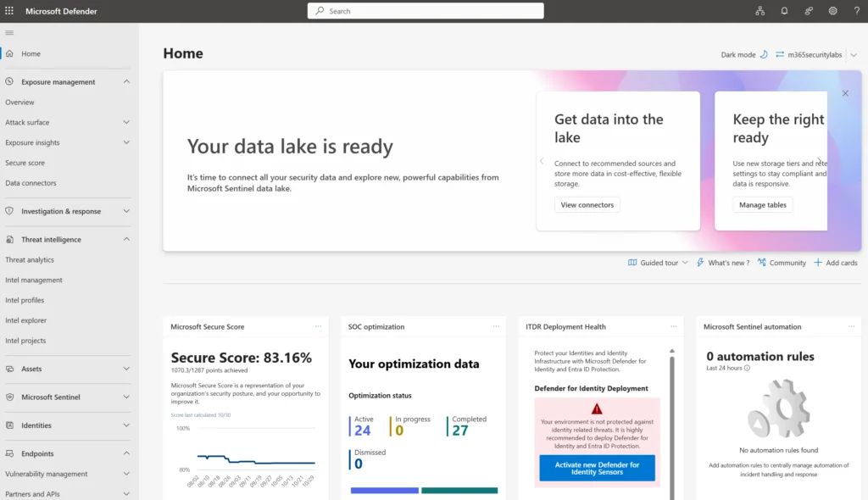
Task: Click the Secure Score trend line chart
Action: [x=256, y=459]
